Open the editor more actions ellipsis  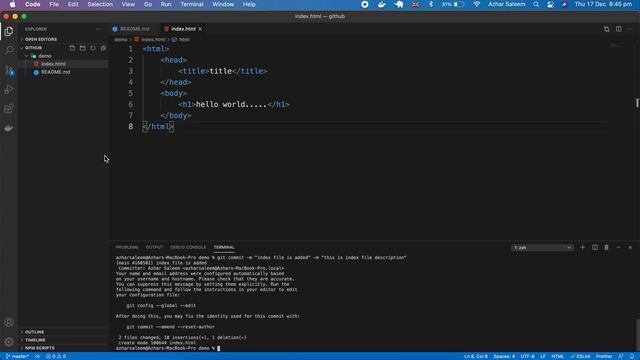click(x=631, y=29)
